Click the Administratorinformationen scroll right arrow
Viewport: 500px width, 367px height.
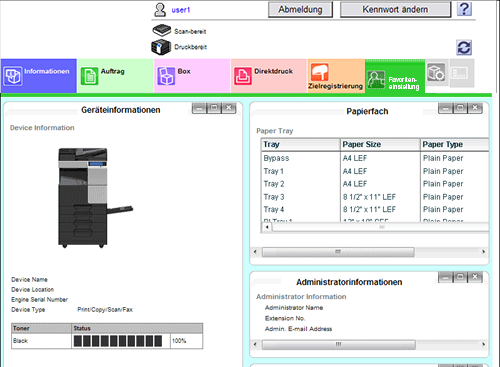tap(484, 344)
